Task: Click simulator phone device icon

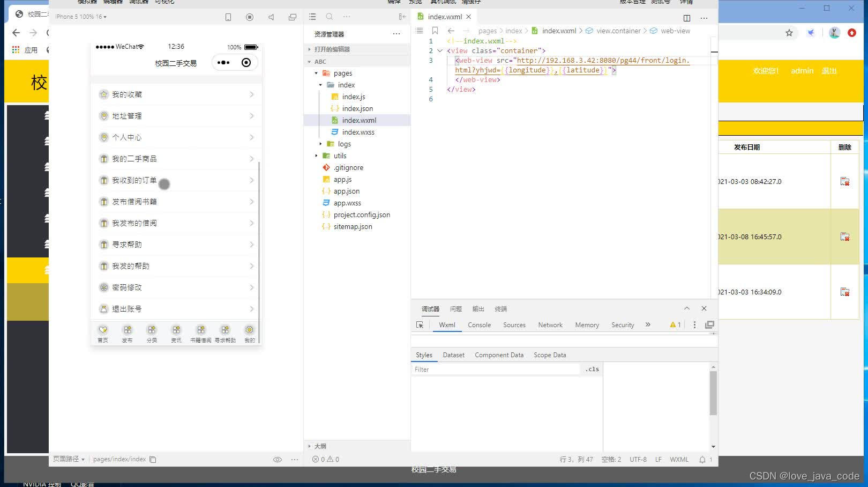Action: (228, 17)
